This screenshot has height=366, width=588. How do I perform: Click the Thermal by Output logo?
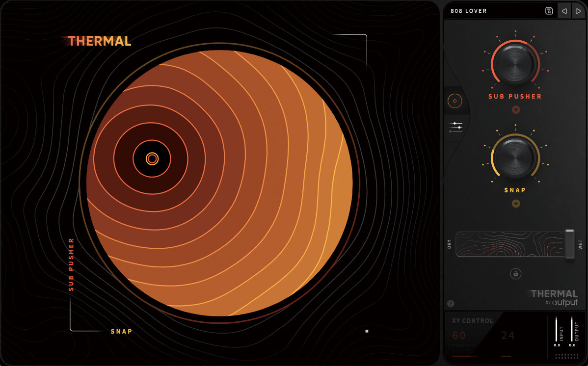coord(554,298)
